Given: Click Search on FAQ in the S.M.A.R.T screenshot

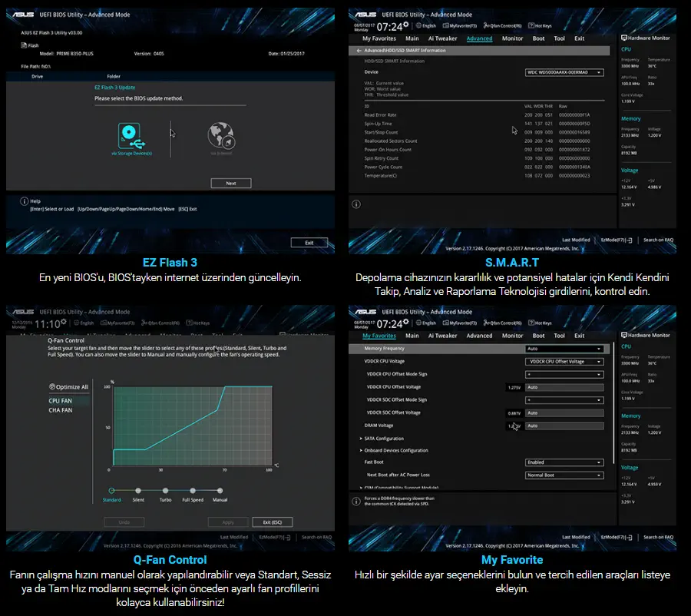Looking at the screenshot, I should 659,240.
